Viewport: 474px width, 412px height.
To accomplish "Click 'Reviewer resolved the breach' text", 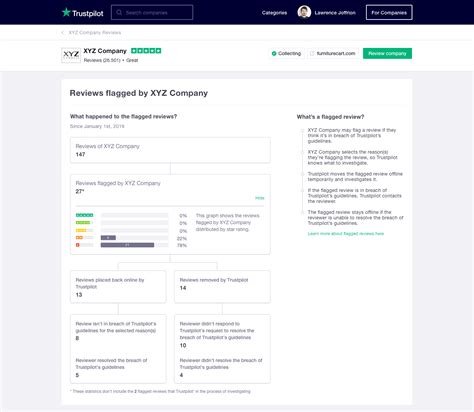I will [111, 364].
